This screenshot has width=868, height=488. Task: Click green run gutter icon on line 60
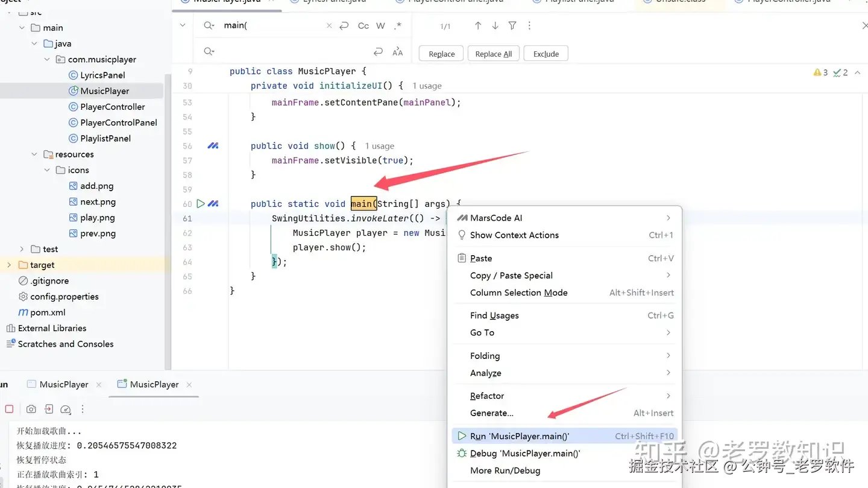click(201, 204)
